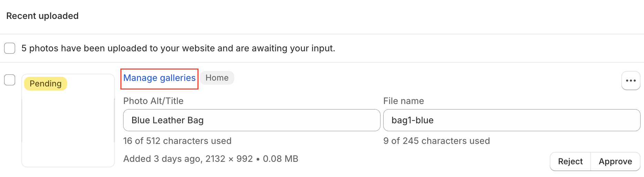Click the 5 photos awaiting input message
Screen dimensions: 644x177
[178, 48]
